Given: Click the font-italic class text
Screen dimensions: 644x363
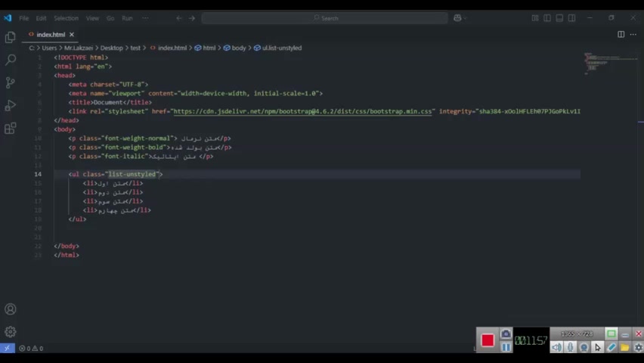Looking at the screenshot, I should tap(125, 157).
